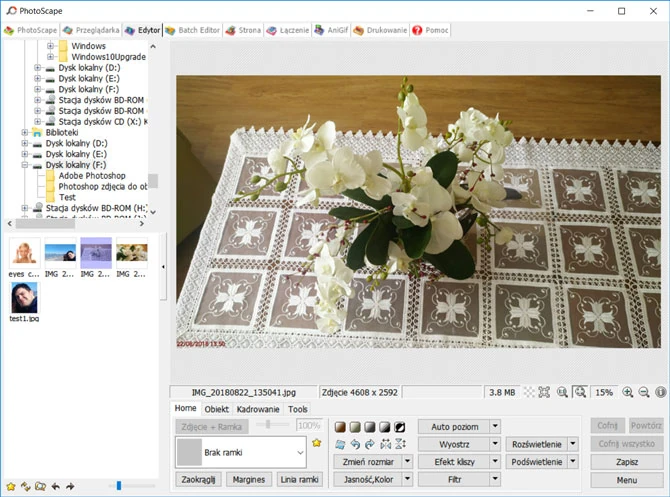Screen dimensions: 670x497
Task: Open the Auto poziom dropdown arrow
Action: click(495, 426)
